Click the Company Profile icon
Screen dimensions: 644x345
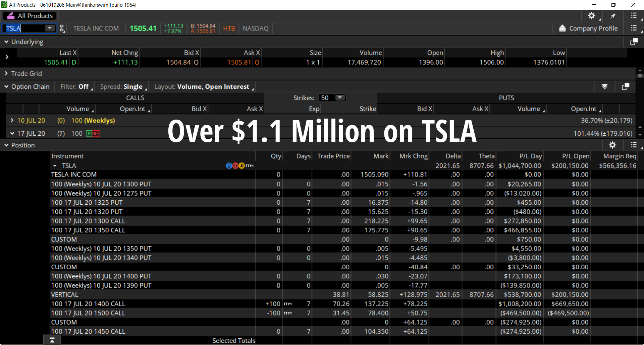562,28
